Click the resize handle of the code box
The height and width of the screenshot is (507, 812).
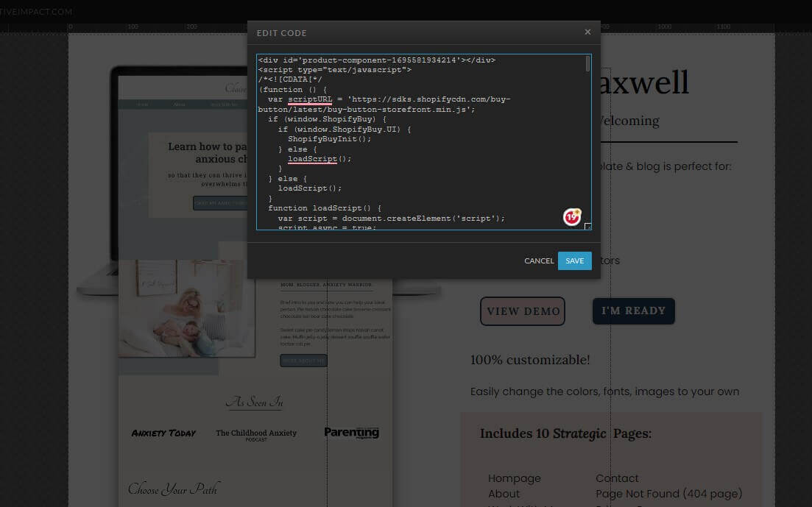(x=587, y=228)
